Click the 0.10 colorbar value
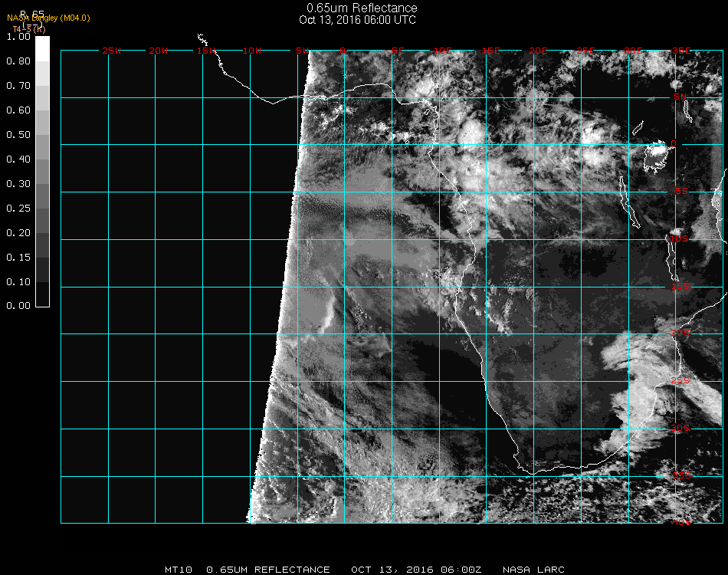This screenshot has width=728, height=575. [18, 282]
